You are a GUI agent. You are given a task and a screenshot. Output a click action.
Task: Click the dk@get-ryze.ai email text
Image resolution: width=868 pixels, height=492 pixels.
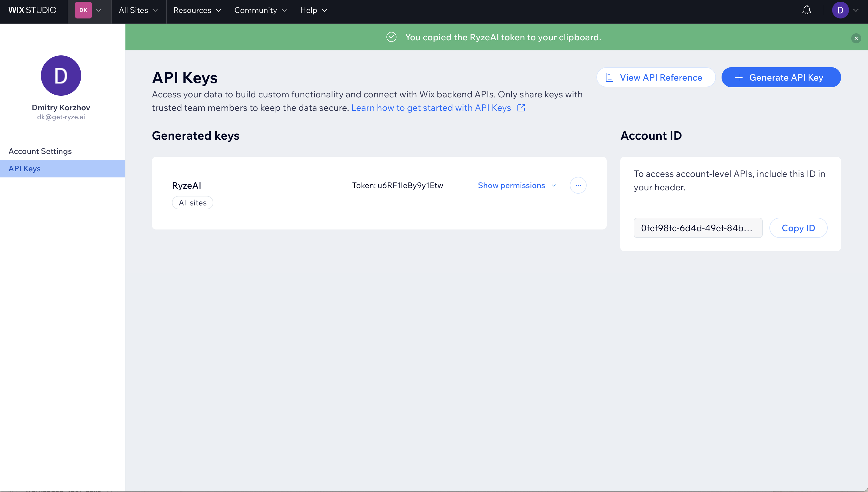(x=61, y=117)
